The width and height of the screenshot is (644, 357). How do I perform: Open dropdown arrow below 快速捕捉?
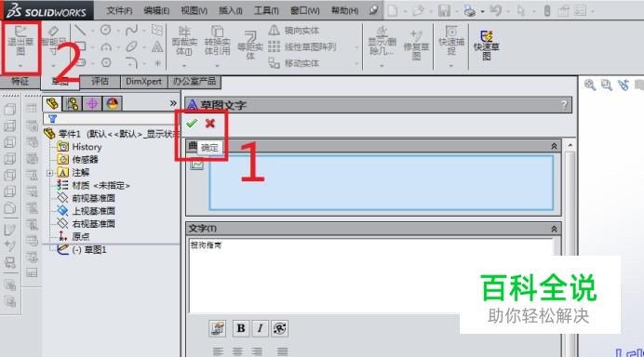tap(451, 66)
